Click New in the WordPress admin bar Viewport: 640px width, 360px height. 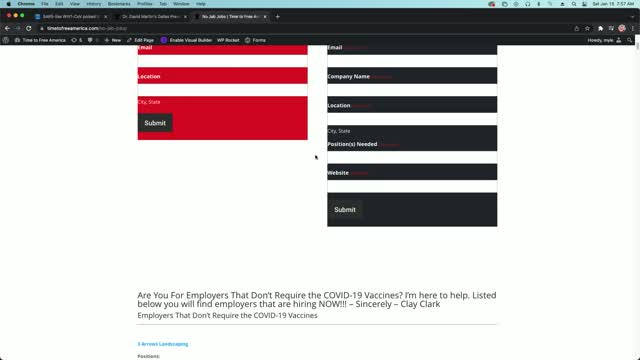(x=113, y=40)
